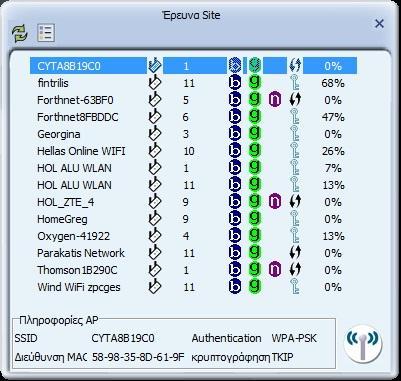Click the WPS arrows icon for Forthnet-63BF0
Viewport: 401px width, 381px height.
pos(295,100)
